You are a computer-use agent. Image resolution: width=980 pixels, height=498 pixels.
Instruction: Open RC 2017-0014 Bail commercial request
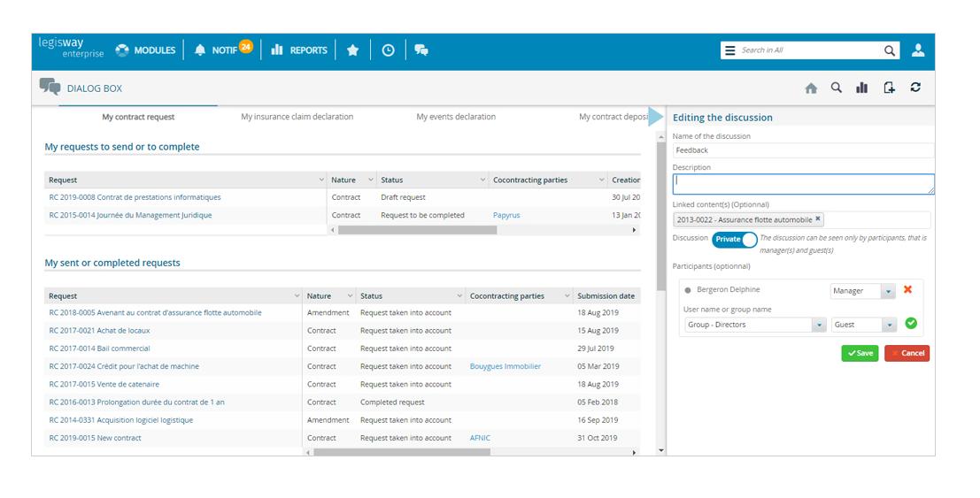[x=99, y=349]
